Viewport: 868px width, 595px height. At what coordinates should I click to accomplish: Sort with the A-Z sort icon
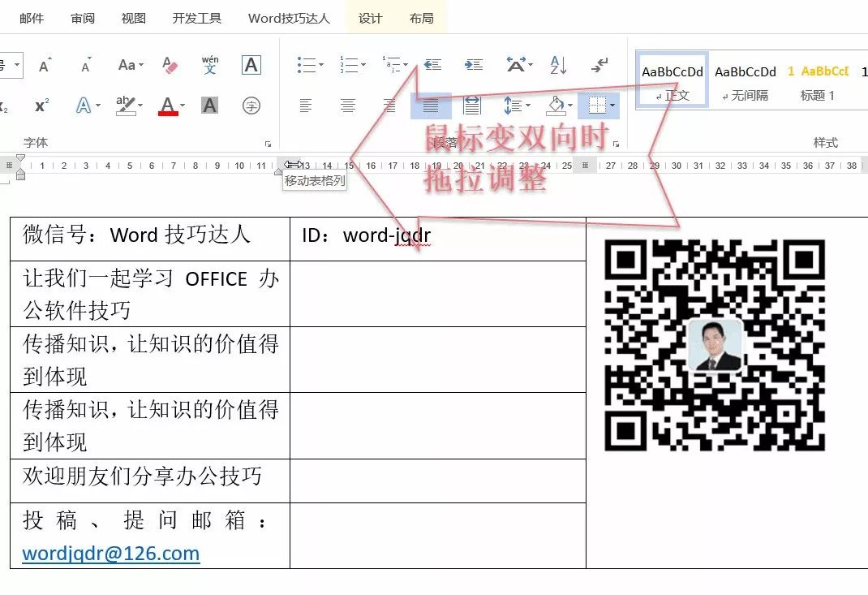[558, 65]
